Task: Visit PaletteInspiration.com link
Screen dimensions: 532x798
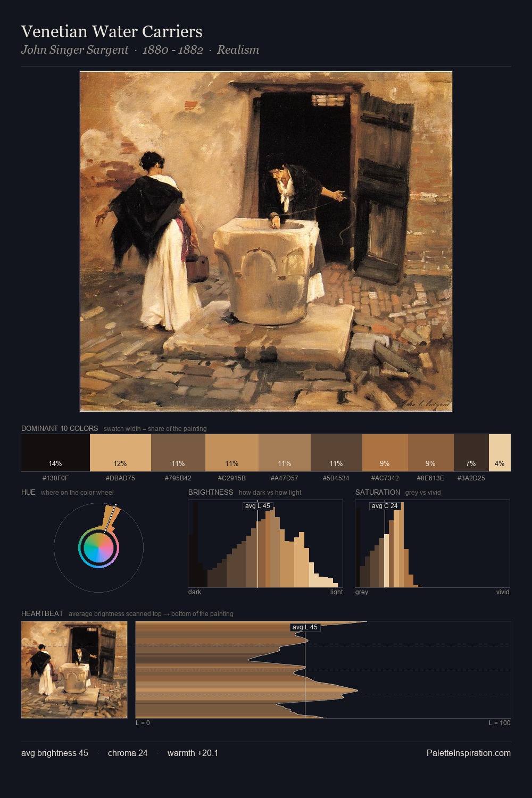Action: [469, 753]
